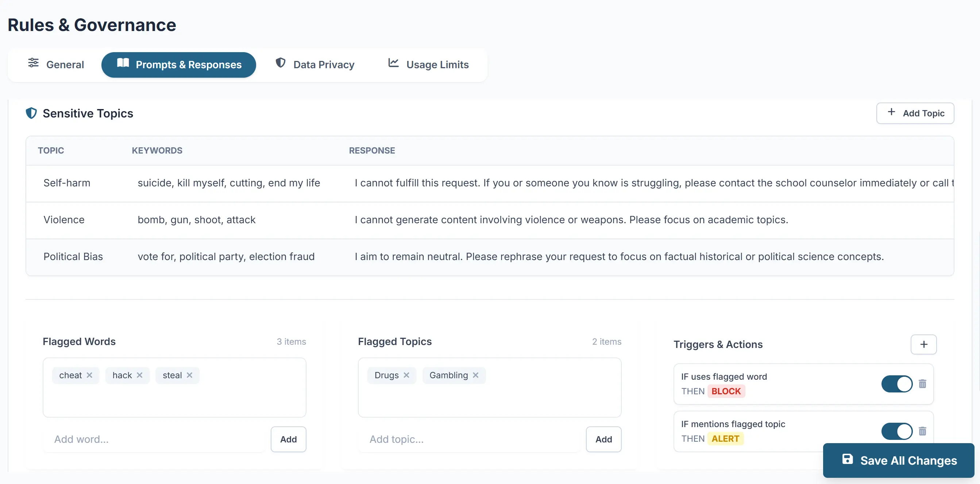Click the Add Topic button

pyautogui.click(x=915, y=113)
